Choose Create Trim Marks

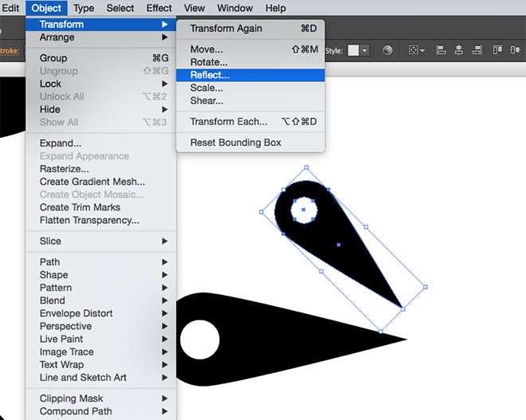tap(101, 207)
